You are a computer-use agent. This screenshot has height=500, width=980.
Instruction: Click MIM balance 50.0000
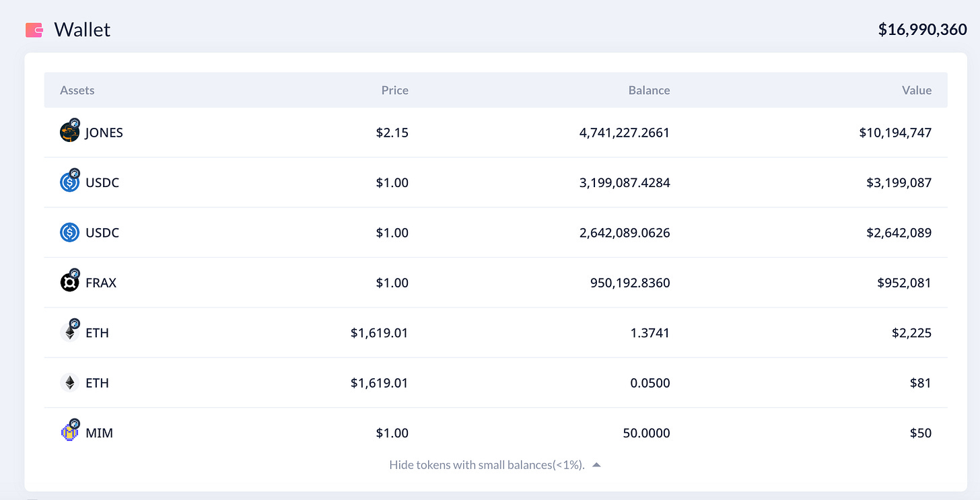point(647,433)
